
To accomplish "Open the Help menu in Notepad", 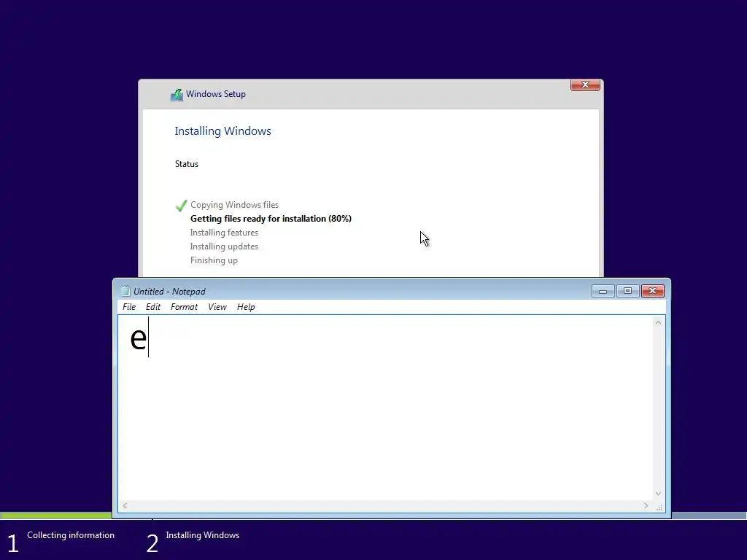I will (x=246, y=307).
